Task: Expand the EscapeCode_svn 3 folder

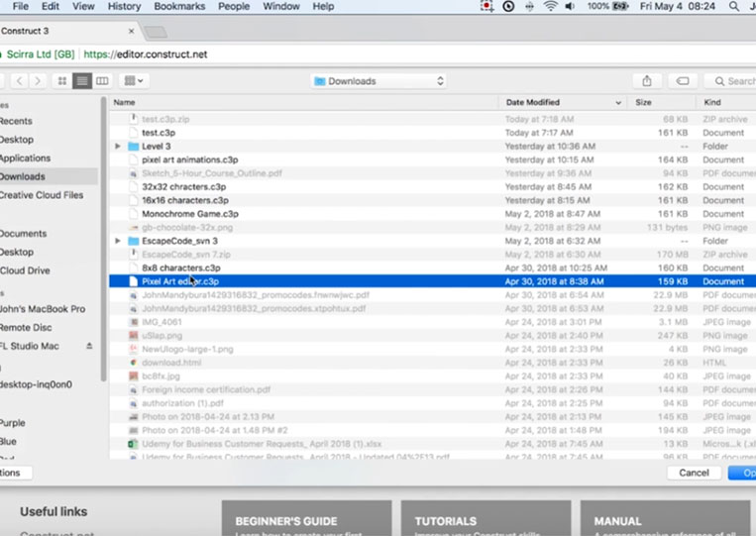Action: 118,241
